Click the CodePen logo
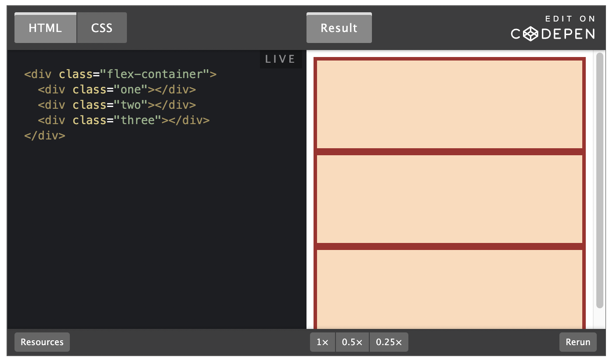This screenshot has height=364, width=613. pos(553,34)
